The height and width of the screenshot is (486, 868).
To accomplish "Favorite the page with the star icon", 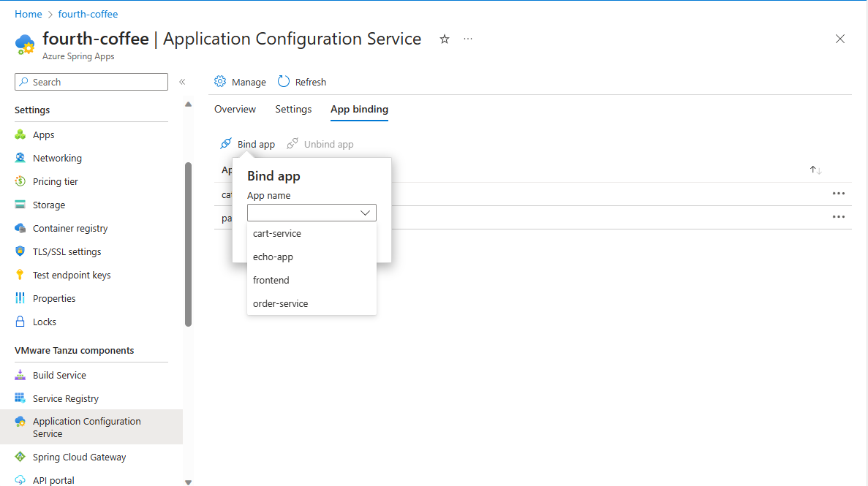I will click(x=445, y=39).
